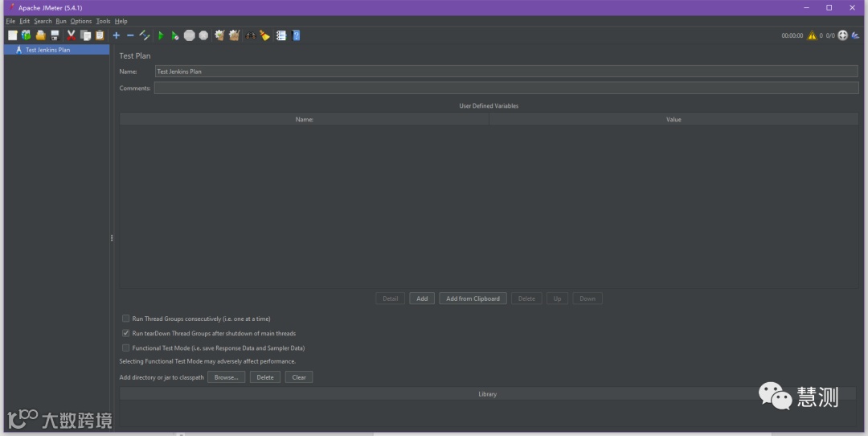Open the Edit menu
This screenshot has width=868, height=436.
pyautogui.click(x=24, y=21)
